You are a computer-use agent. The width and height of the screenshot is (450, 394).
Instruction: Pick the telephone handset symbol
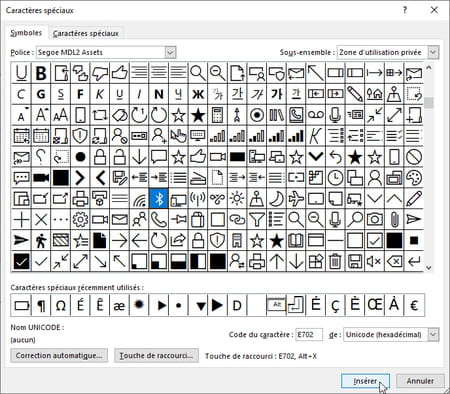point(159,220)
